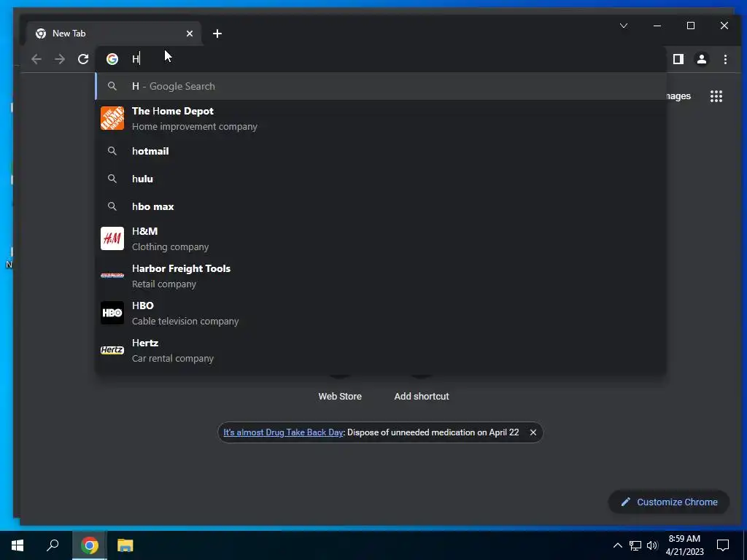This screenshot has width=747, height=560.
Task: Maximize the Chrome window
Action: tap(691, 26)
